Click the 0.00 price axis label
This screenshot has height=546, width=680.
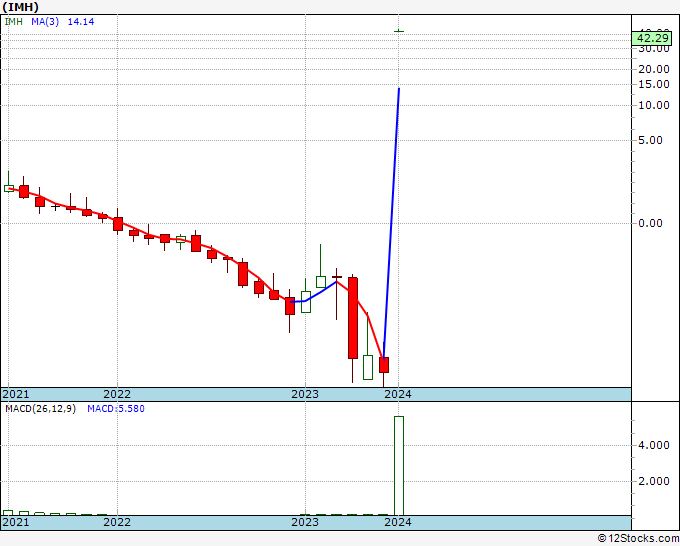(650, 223)
